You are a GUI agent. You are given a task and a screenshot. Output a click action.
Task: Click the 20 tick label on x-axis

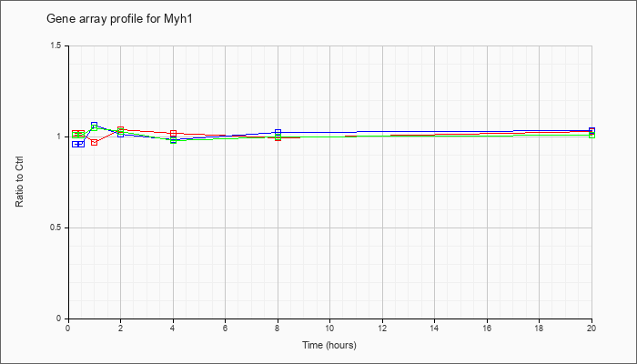point(591,329)
